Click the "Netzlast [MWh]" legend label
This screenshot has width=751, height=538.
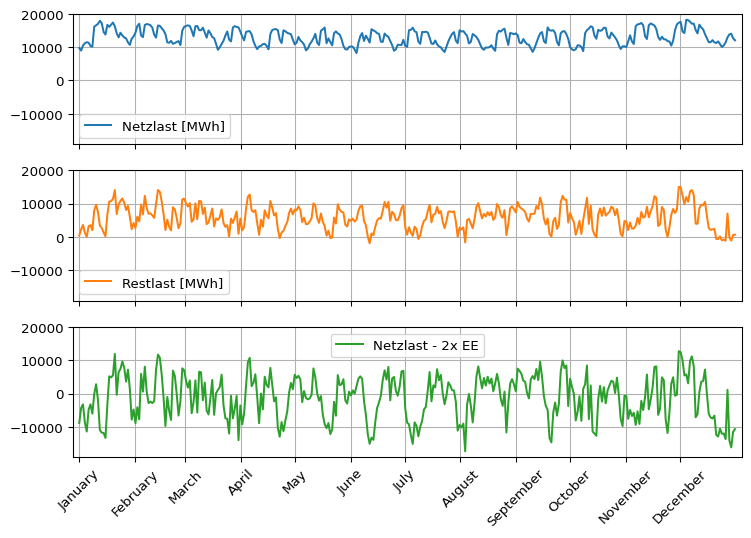173,126
